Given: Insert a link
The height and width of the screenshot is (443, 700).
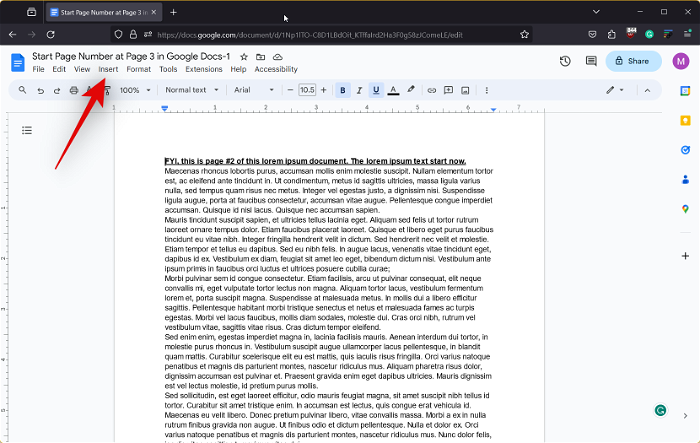Looking at the screenshot, I should 431,90.
